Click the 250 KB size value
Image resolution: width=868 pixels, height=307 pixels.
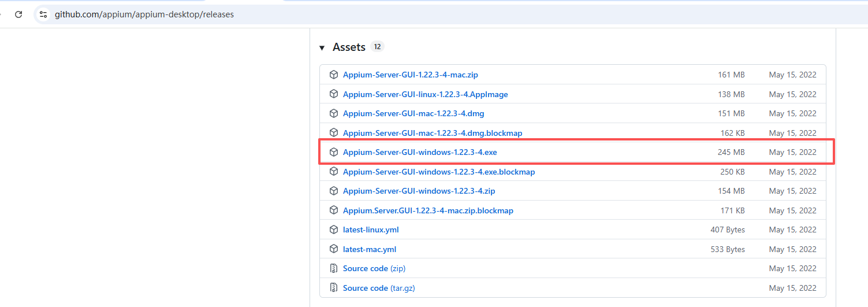tap(732, 172)
